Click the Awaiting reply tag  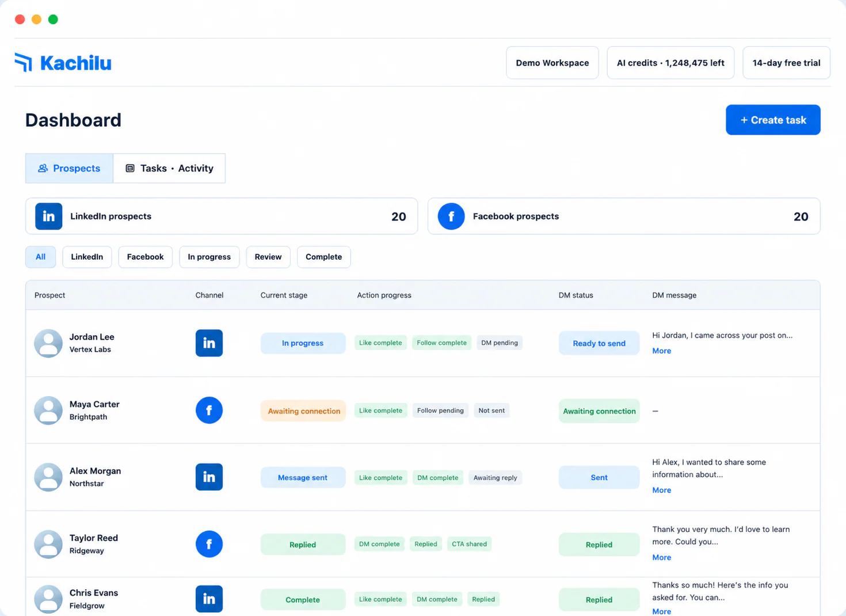click(x=495, y=478)
